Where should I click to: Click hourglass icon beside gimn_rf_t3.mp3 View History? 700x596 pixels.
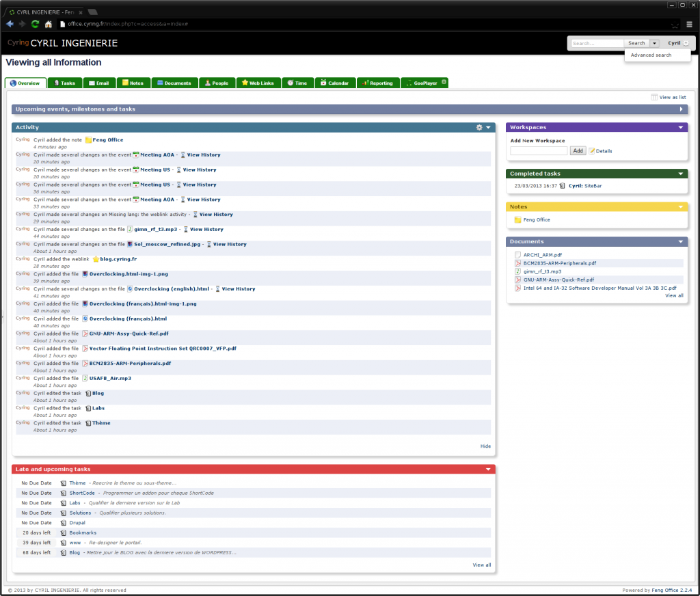[186, 230]
